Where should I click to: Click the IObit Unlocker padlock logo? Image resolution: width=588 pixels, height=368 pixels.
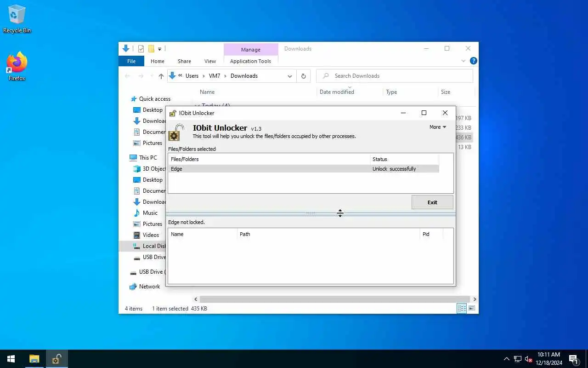176,132
